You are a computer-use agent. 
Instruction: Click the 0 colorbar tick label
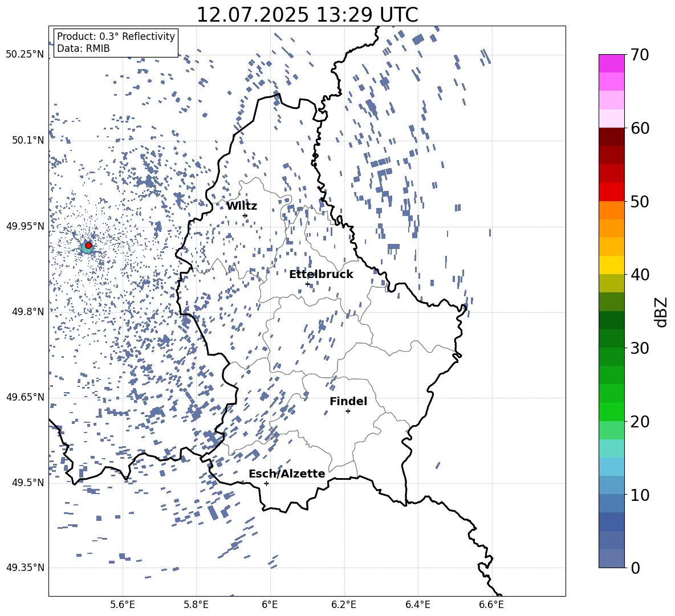coord(635,568)
